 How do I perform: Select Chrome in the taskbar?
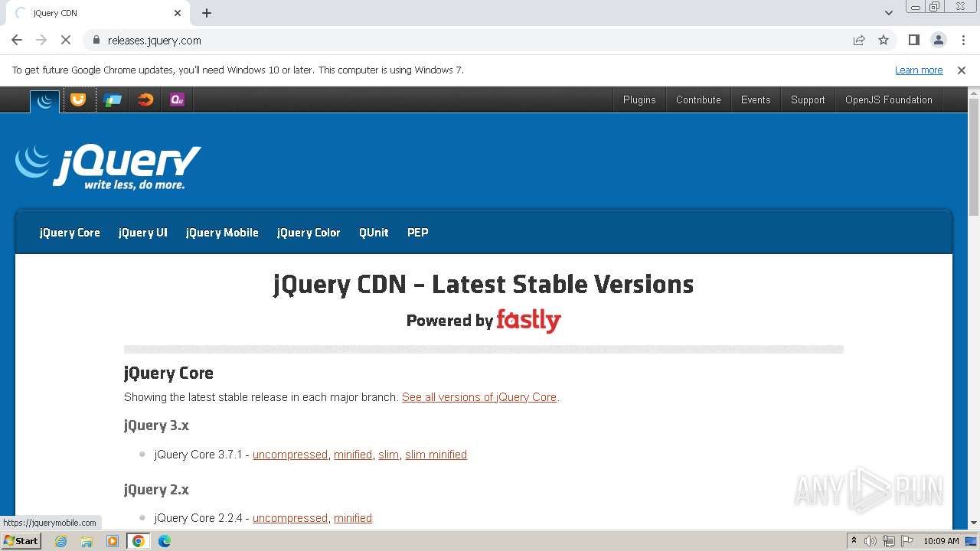pos(139,541)
